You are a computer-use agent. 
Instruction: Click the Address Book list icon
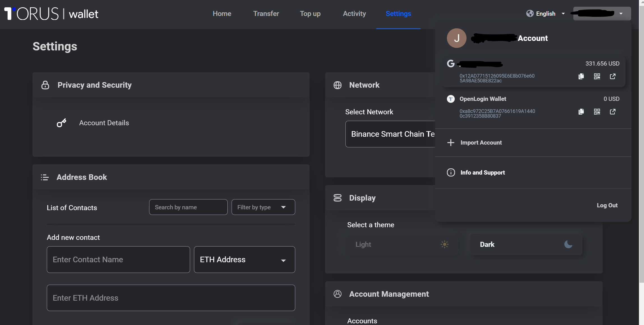point(45,177)
